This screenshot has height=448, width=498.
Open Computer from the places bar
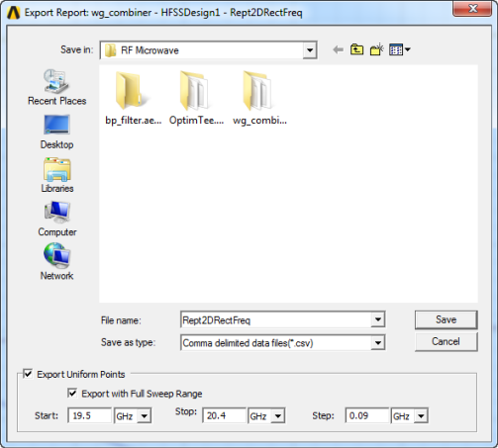(x=56, y=219)
